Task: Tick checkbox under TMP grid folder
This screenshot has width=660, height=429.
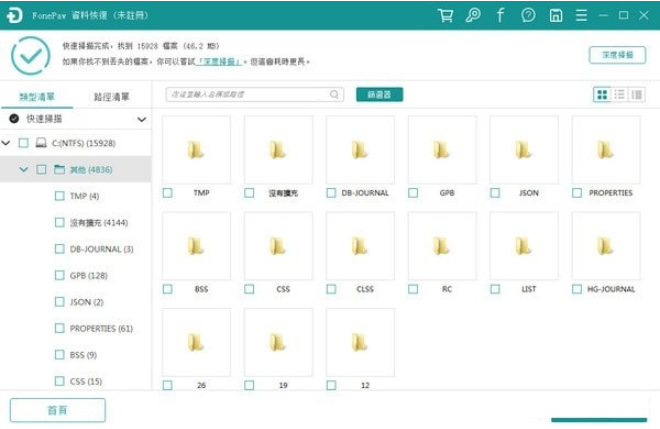Action: pyautogui.click(x=168, y=193)
